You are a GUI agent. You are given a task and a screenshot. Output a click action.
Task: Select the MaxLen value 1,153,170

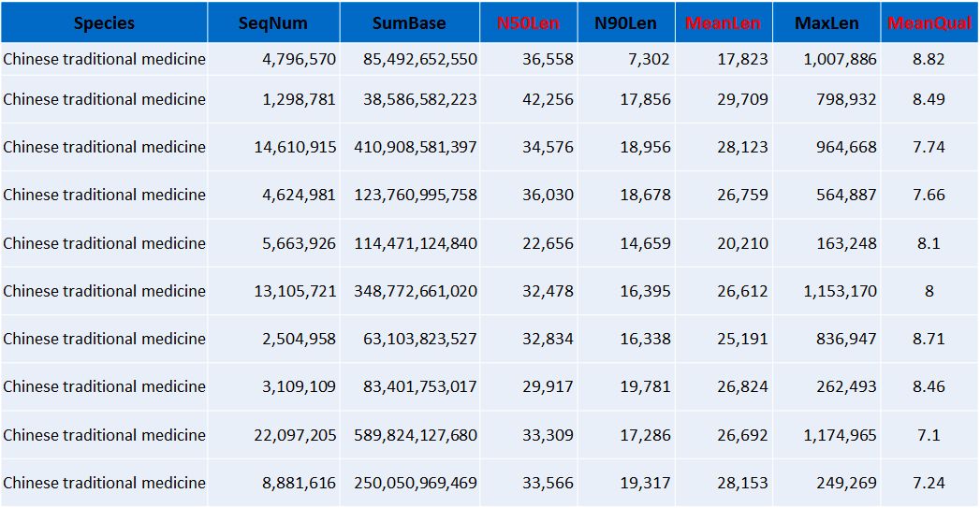tap(840, 291)
